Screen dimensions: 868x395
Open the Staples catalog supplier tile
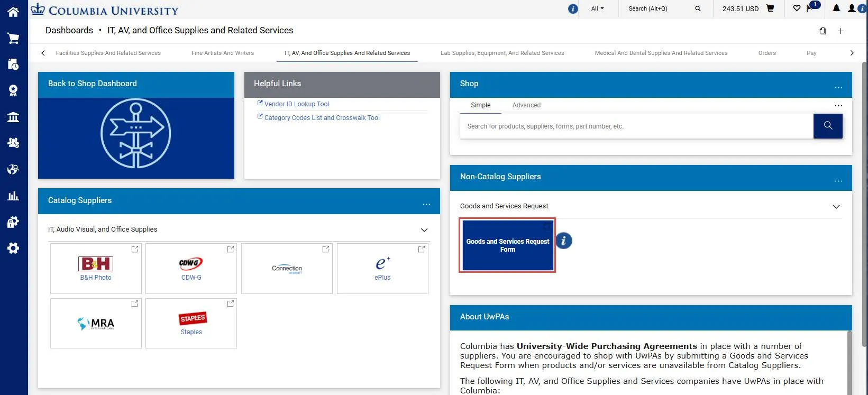pyautogui.click(x=191, y=323)
